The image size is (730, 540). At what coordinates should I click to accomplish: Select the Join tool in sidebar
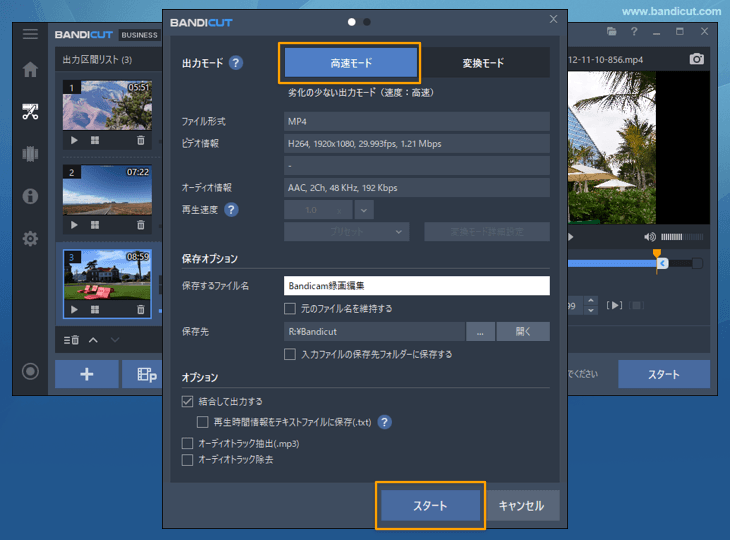30,154
